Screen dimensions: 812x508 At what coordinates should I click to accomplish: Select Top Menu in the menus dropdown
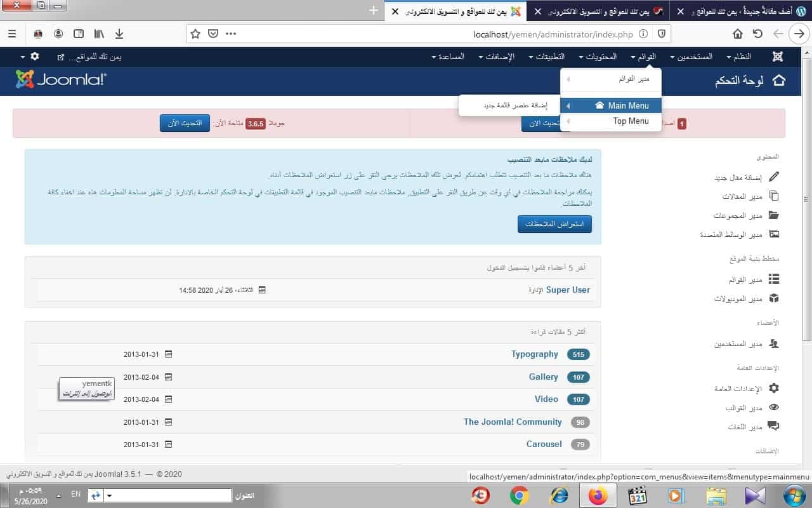coord(611,121)
